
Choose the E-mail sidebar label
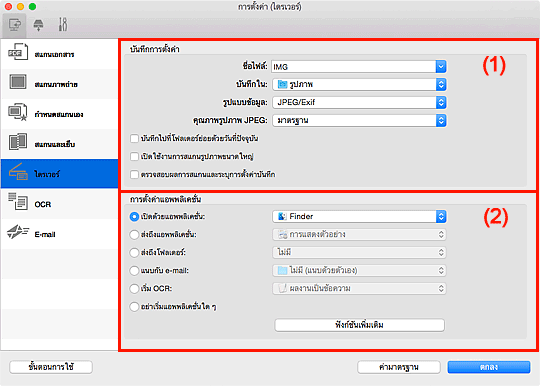pos(45,234)
